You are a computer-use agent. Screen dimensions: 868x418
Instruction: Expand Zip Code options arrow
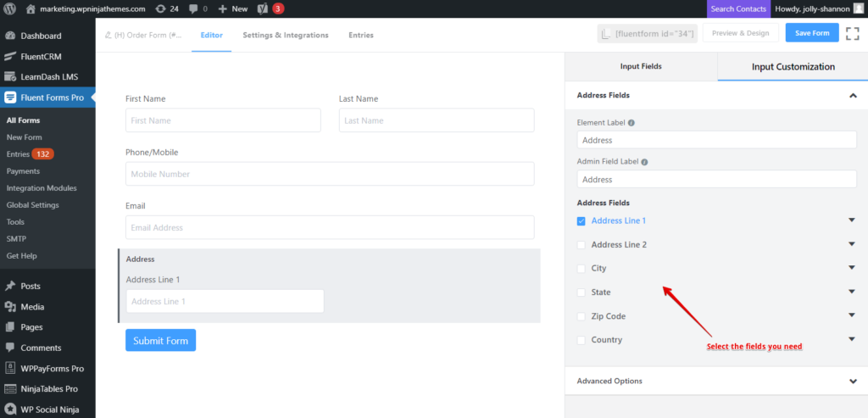coord(852,315)
